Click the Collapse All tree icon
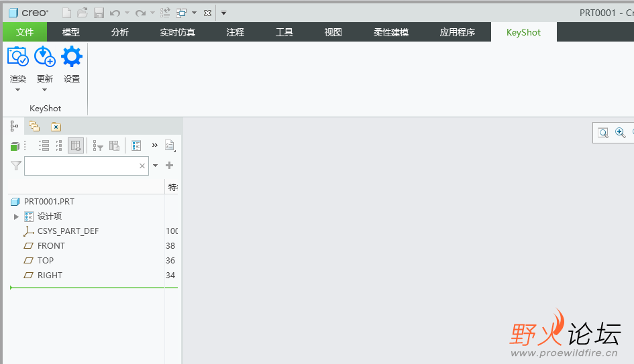Screen dimensions: 634x364 tap(59, 145)
